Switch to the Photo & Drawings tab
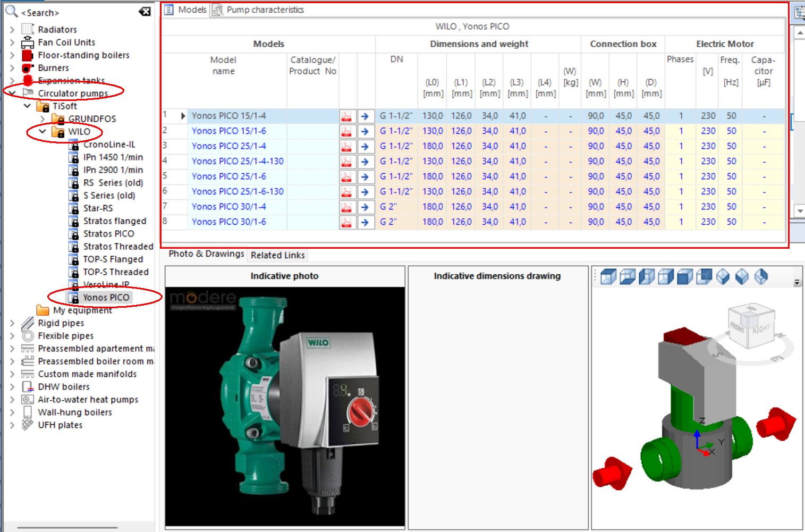The image size is (805, 532). pyautogui.click(x=206, y=254)
